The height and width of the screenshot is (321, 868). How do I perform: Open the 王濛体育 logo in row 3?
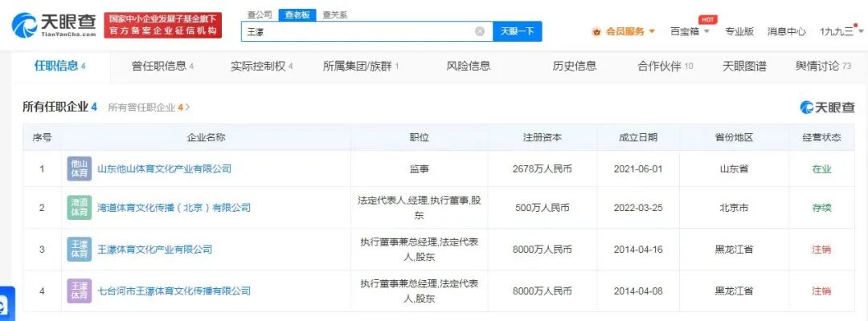tap(79, 249)
